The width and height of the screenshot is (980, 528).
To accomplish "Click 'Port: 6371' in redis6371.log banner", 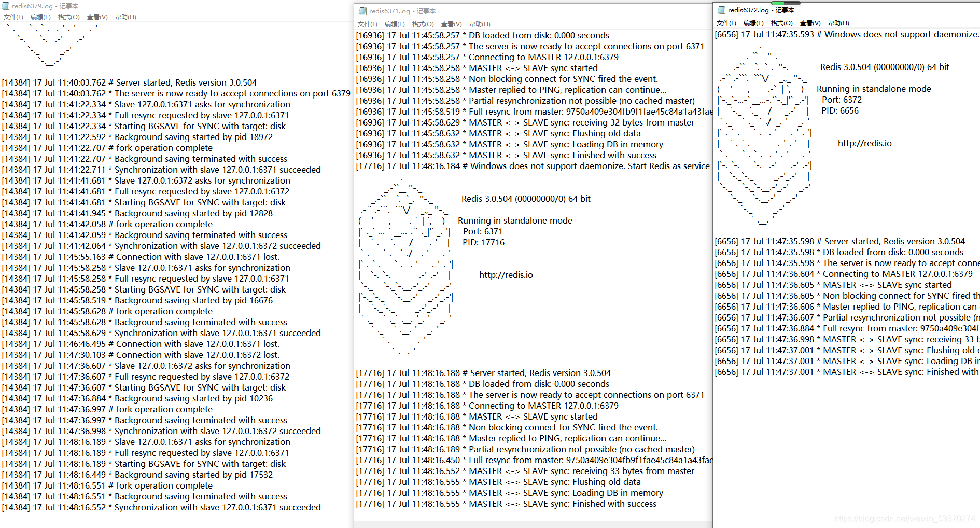I will (483, 231).
